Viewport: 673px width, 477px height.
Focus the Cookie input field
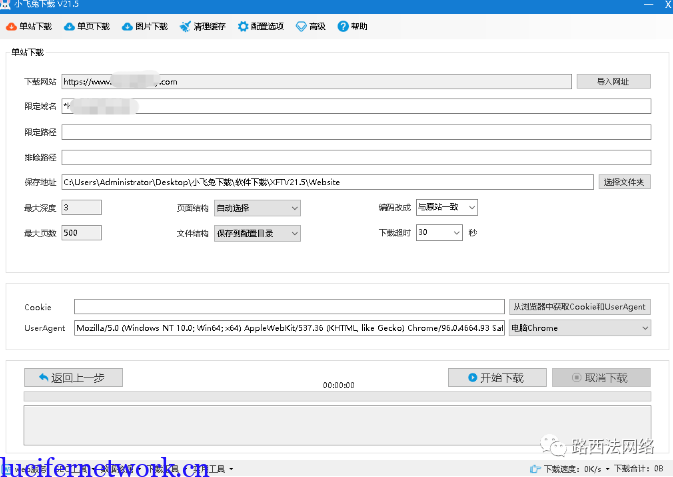(x=289, y=307)
